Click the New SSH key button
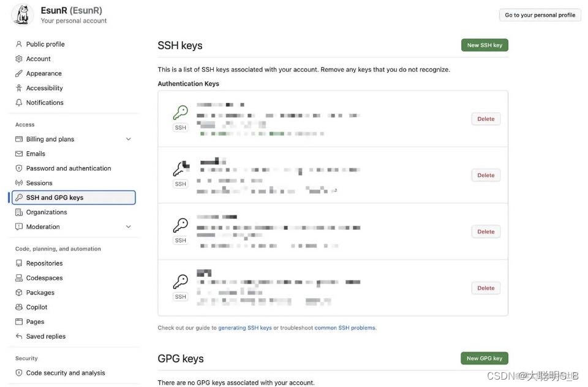Screen dimensions: 588x387 [484, 44]
